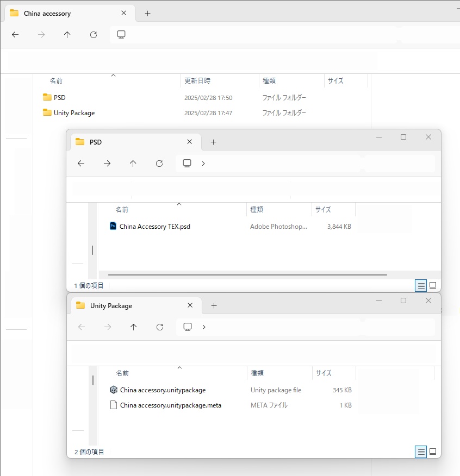Click PC icon in Unity Package address bar
The image size is (460, 476).
pos(188,327)
